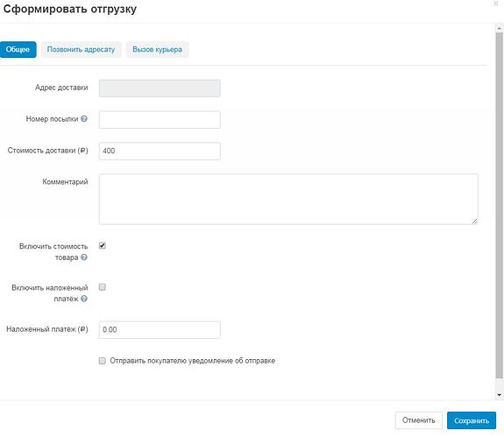Viewport: 504px width, 437px height.
Task: Open help icon beside Включить наложенный платёж
Action: tap(84, 299)
